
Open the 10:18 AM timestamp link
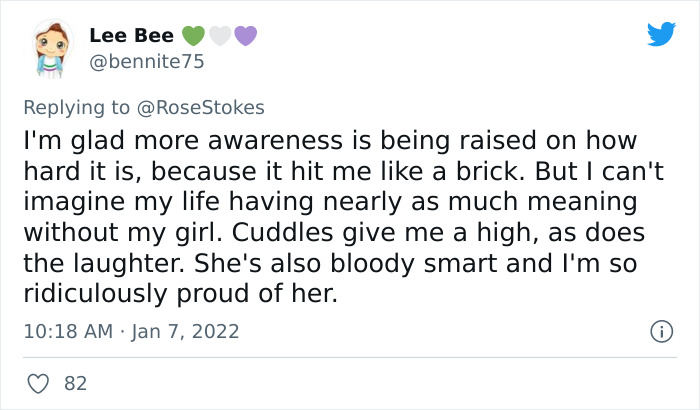69,330
